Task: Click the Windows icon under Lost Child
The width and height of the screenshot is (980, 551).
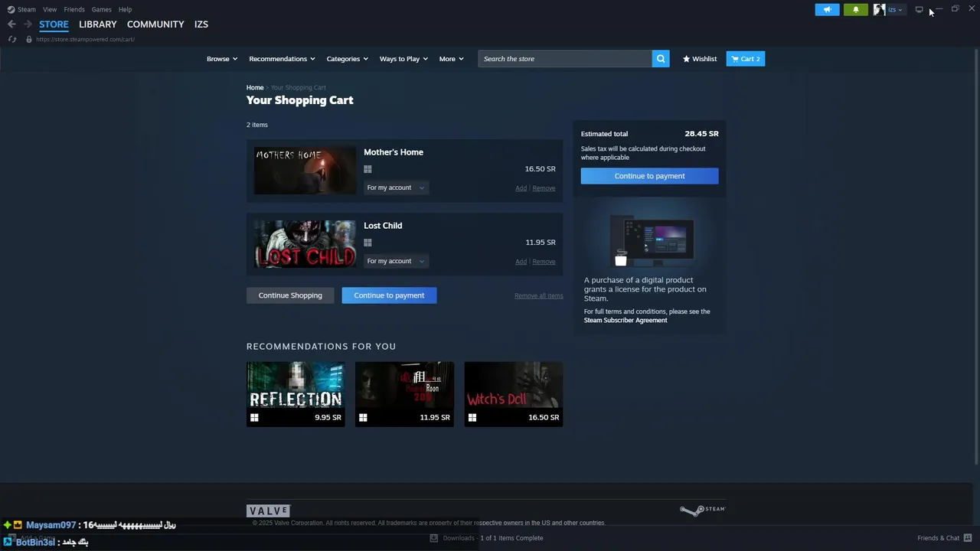Action: point(367,243)
